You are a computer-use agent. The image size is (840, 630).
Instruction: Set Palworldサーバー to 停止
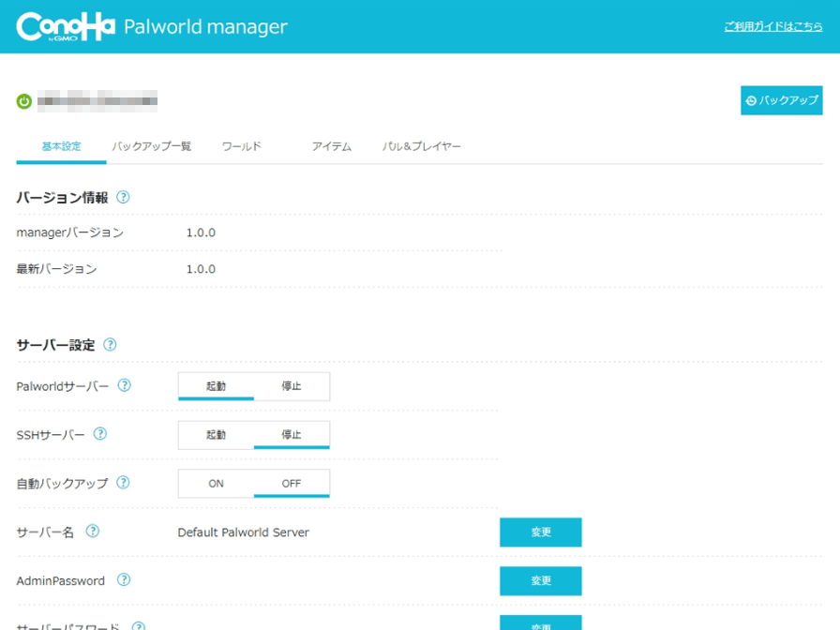click(x=292, y=386)
